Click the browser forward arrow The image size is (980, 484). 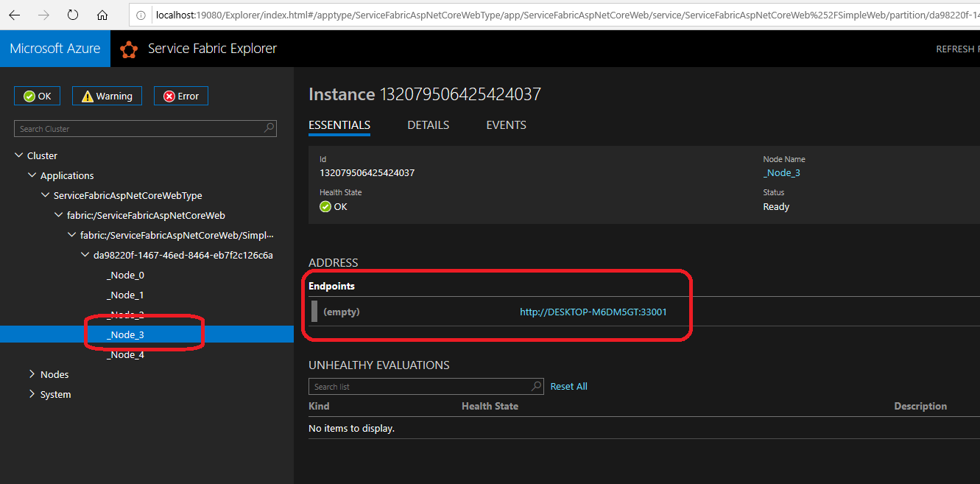[44, 15]
